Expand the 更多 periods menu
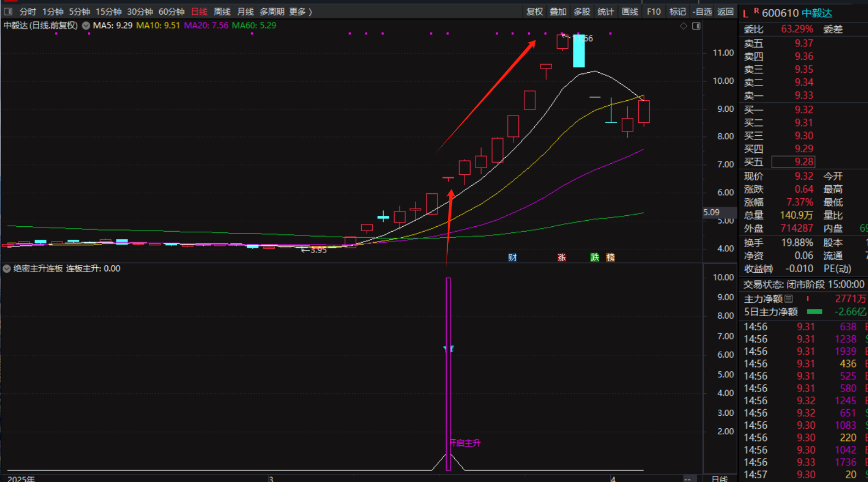Viewport: 868px width, 482px height. pyautogui.click(x=300, y=12)
